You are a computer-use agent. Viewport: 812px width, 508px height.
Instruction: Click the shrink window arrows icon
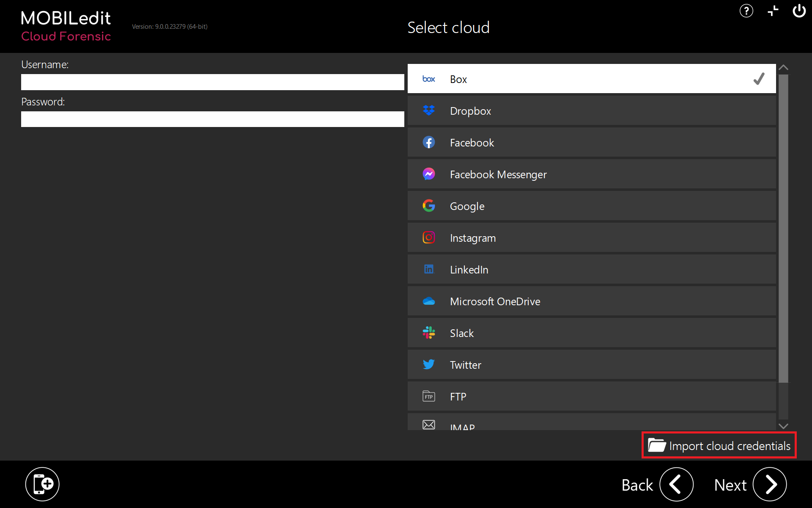[773, 11]
